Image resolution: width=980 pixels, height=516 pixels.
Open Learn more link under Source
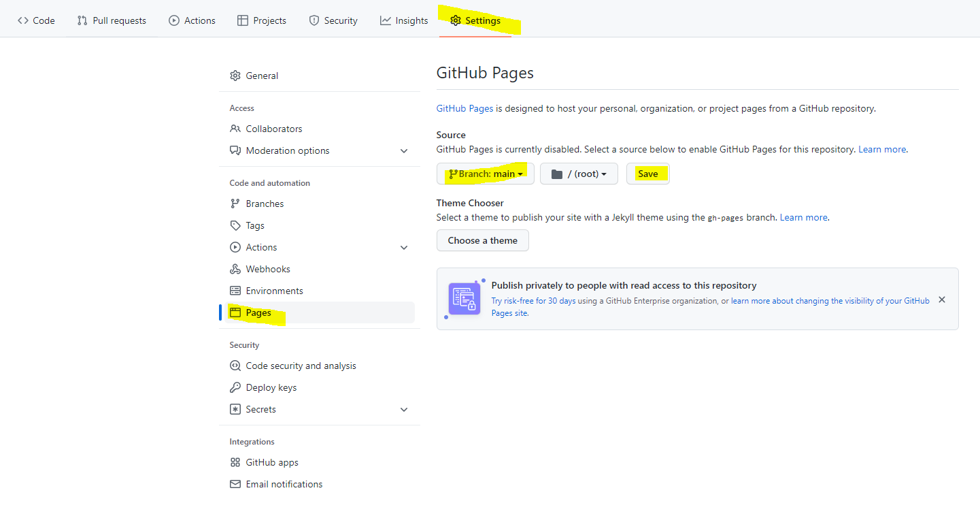(882, 149)
